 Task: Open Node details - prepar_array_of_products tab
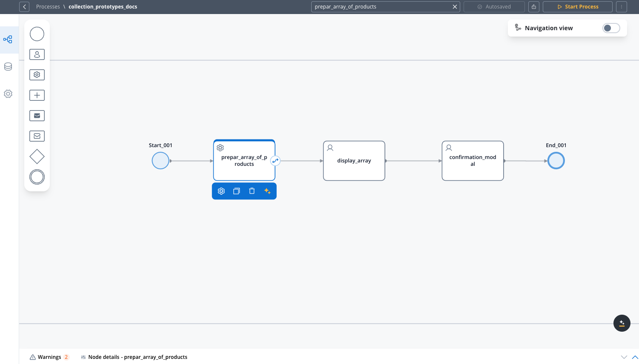point(134,357)
